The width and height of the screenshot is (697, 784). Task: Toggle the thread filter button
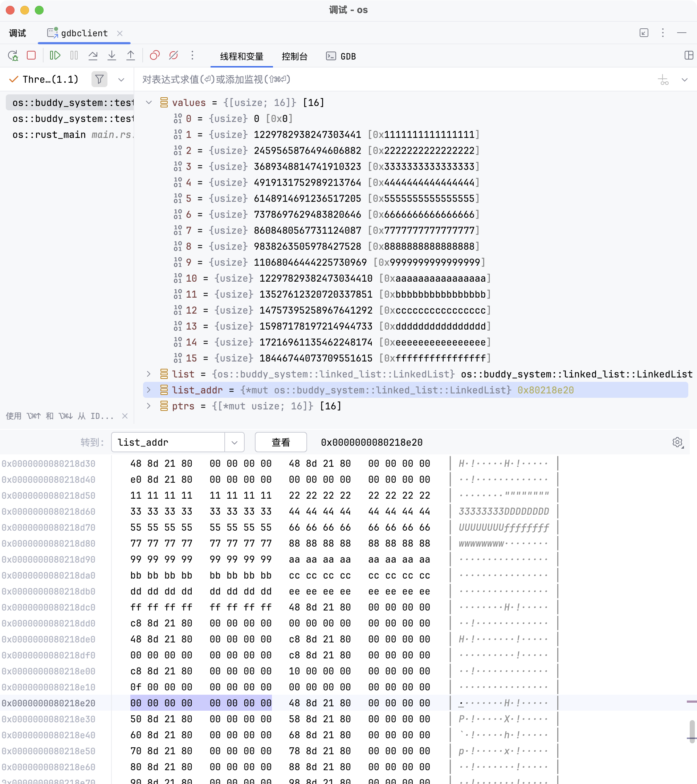[x=99, y=79]
